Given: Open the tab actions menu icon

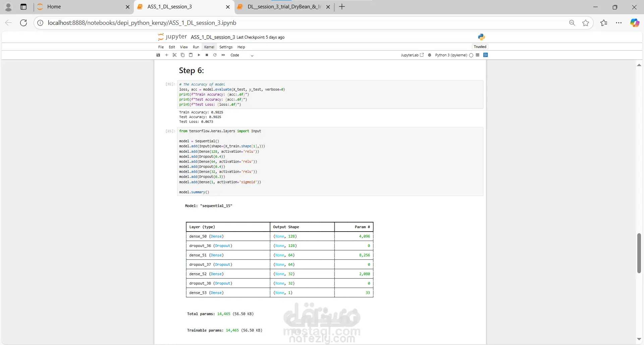Looking at the screenshot, I should [x=23, y=7].
